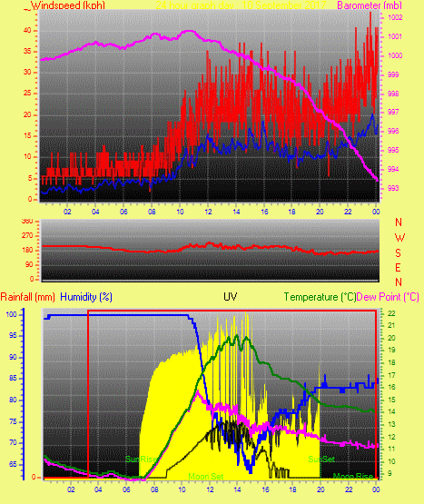Screen dimensions: 424x504
Task: Click the Moon Rise marker label
Action: click(353, 476)
